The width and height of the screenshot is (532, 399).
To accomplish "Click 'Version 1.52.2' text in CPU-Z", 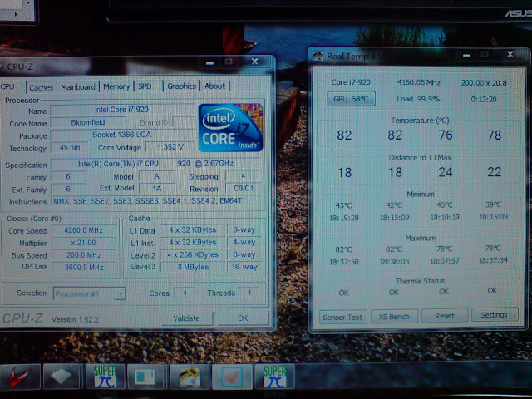I will point(75,319).
